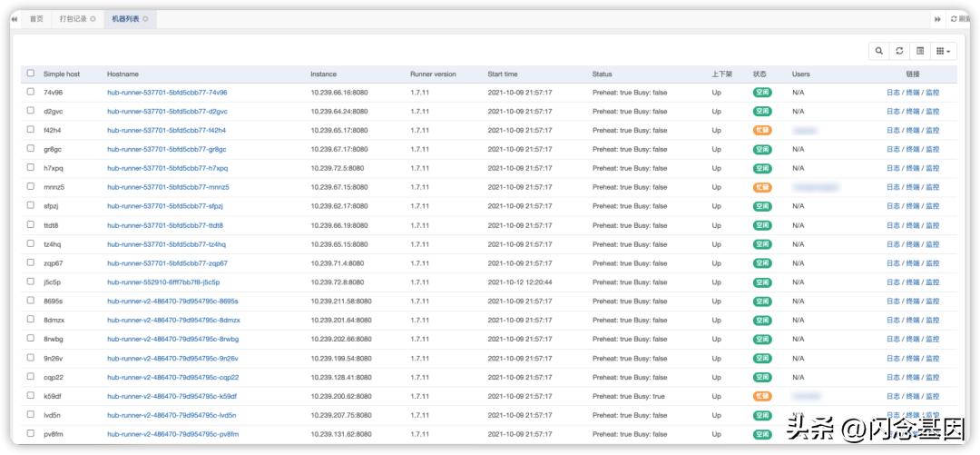The image size is (980, 455).
Task: Click the table refresh icon
Action: click(x=899, y=52)
